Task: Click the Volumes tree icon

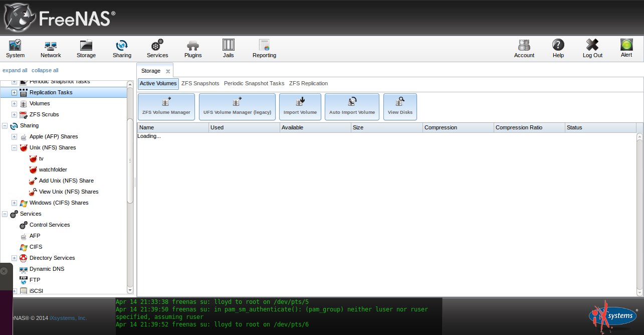Action: [24, 103]
